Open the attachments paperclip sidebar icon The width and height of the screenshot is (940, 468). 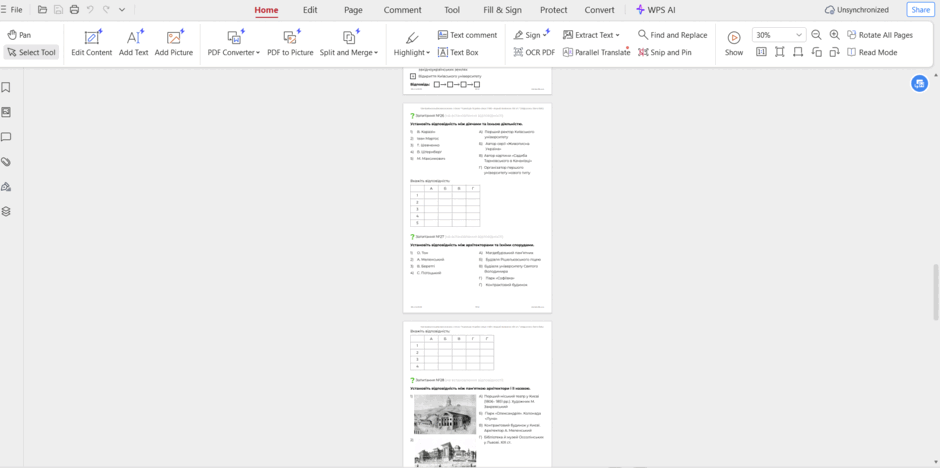[x=6, y=162]
